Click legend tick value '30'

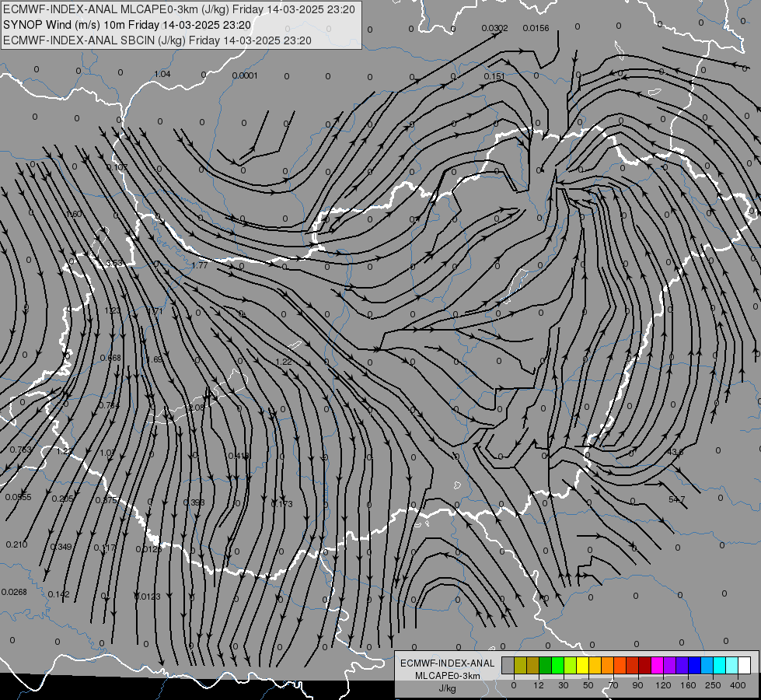[x=564, y=685]
